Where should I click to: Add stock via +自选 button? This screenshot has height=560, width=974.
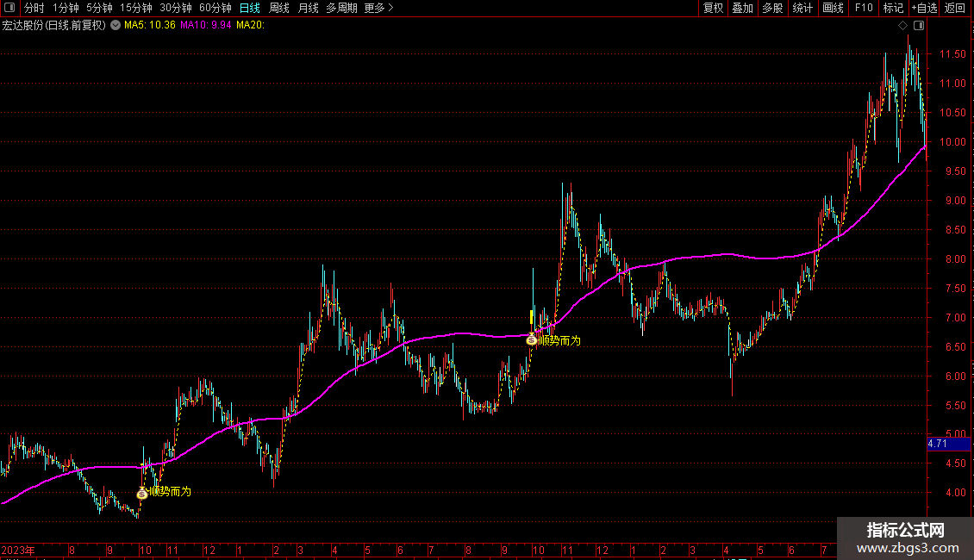924,8
